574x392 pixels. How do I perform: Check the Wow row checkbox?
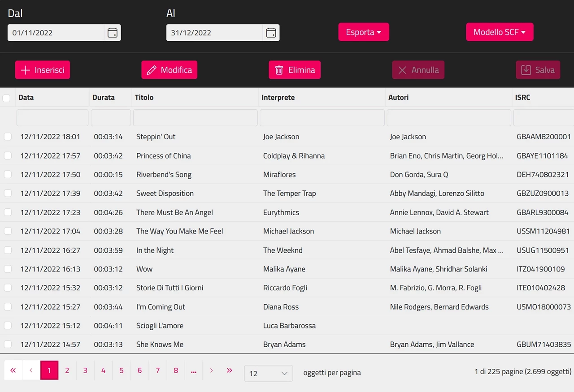8,269
